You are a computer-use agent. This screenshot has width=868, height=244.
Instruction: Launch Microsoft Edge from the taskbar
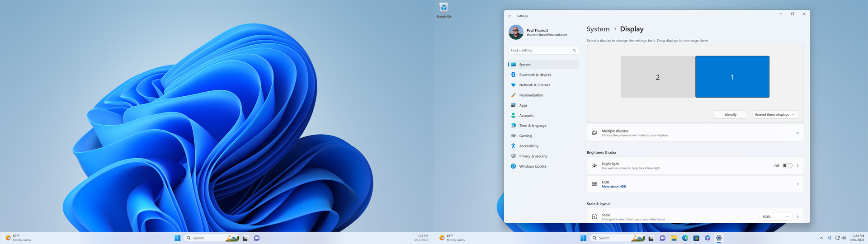coord(685,238)
